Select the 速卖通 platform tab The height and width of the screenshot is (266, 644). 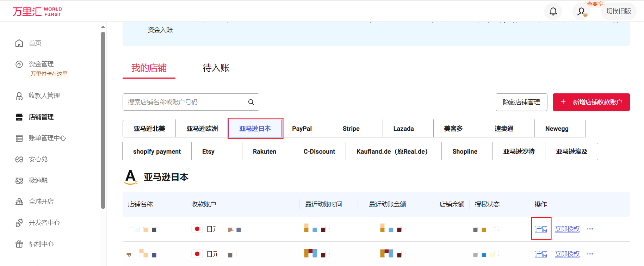click(510, 129)
